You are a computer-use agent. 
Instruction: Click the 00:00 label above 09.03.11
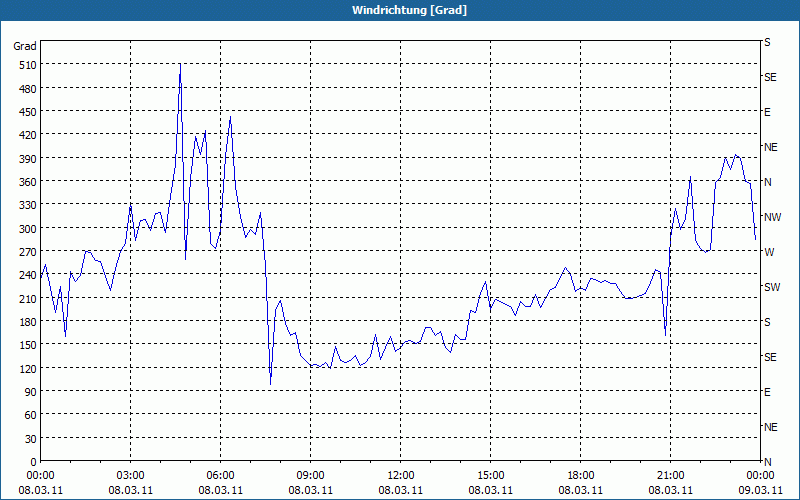(760, 476)
